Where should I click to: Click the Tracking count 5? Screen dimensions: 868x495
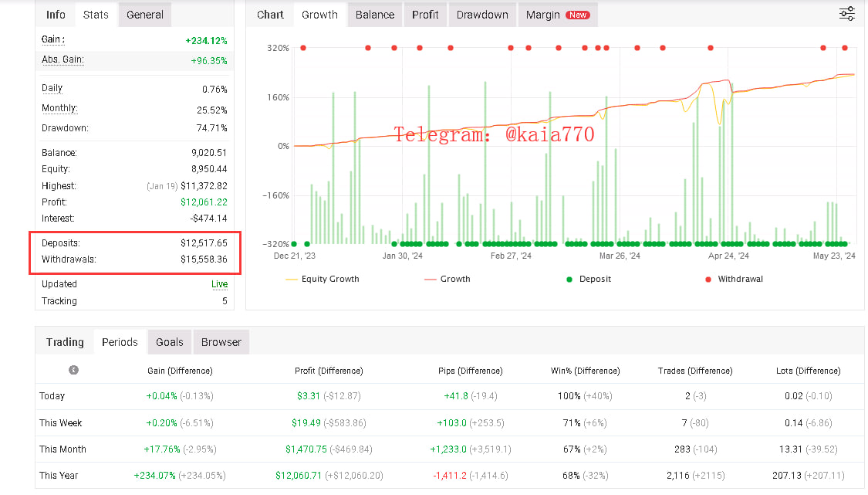coord(225,301)
